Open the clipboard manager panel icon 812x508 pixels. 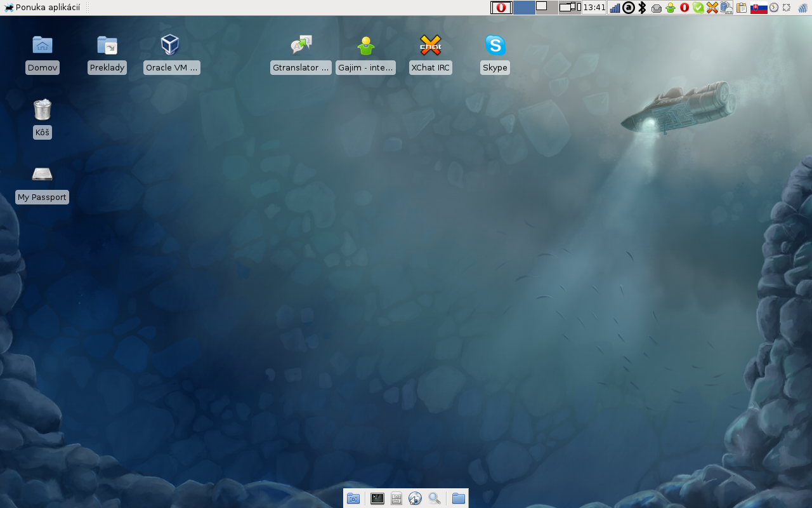[742, 8]
